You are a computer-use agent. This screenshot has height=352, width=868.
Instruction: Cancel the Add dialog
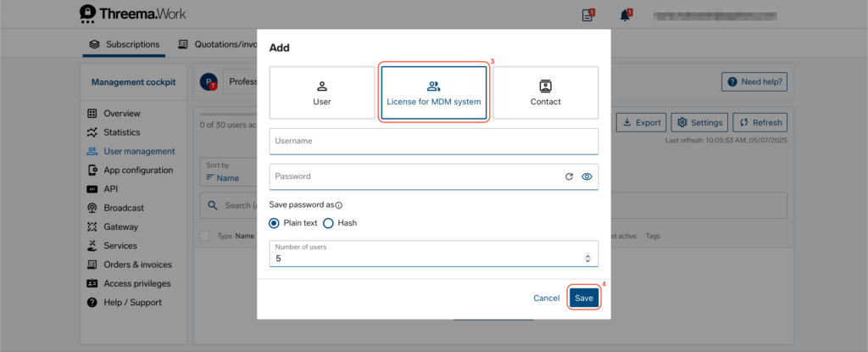pyautogui.click(x=547, y=298)
